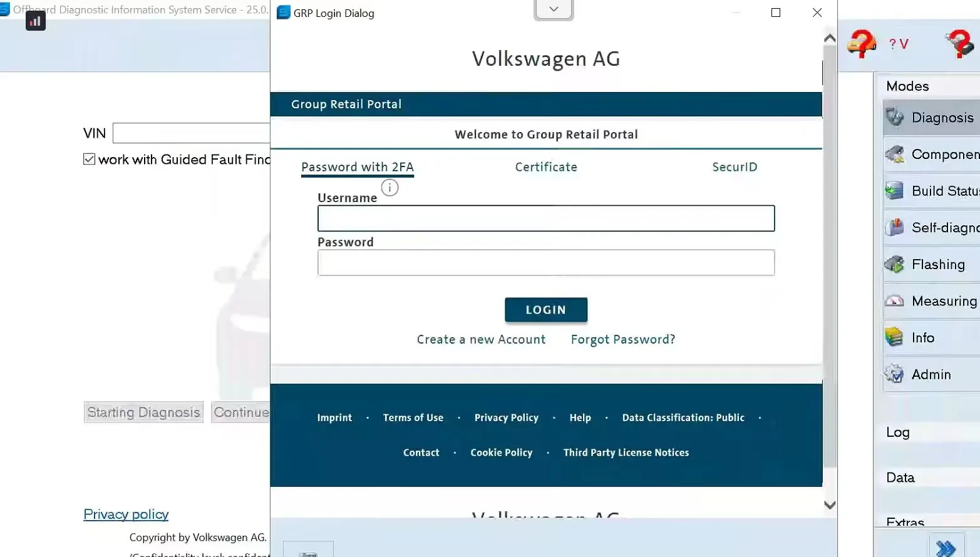Click the LOGIN button
This screenshot has height=557, width=980.
coord(546,310)
